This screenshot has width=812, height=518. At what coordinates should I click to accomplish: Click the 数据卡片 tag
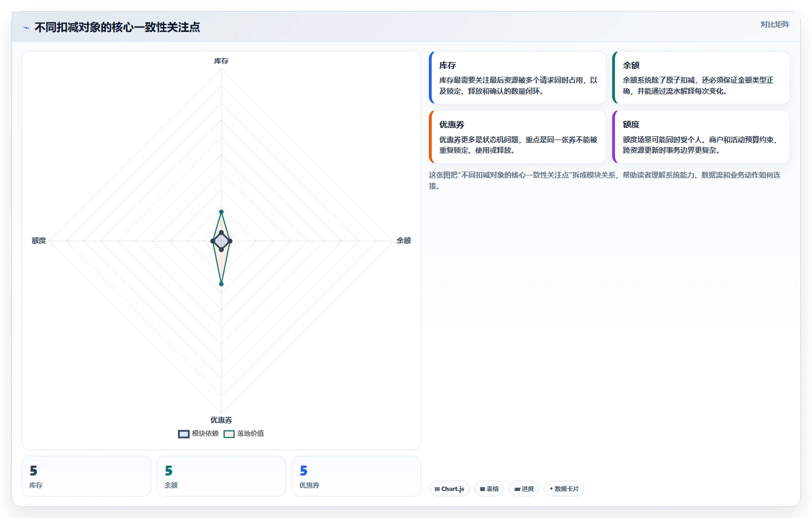point(564,489)
